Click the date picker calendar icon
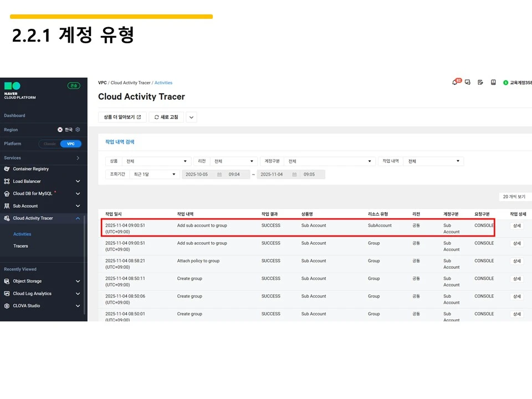The width and height of the screenshot is (532, 399). click(219, 174)
